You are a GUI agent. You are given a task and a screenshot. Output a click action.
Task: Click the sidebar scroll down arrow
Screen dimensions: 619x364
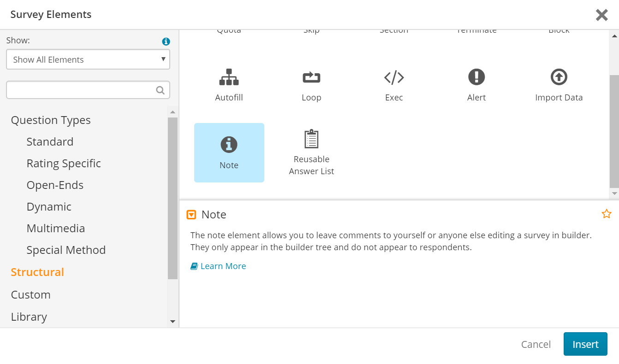pos(173,321)
